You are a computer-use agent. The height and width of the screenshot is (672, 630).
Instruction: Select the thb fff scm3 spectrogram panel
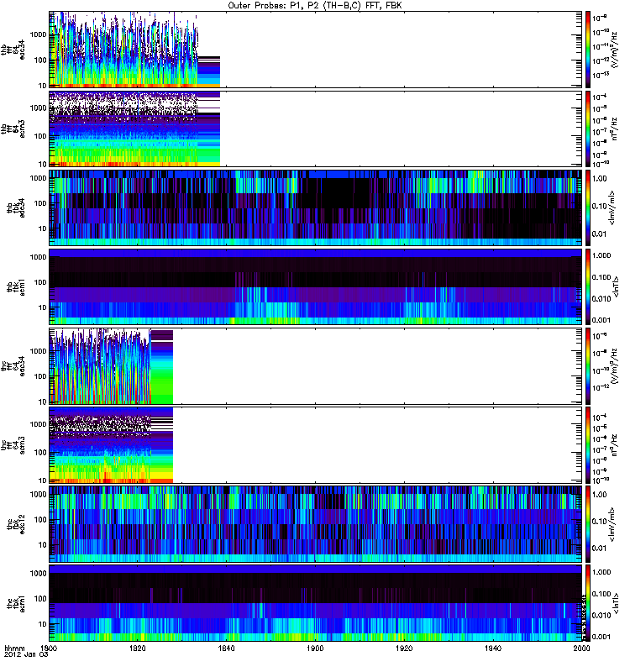coord(315,129)
